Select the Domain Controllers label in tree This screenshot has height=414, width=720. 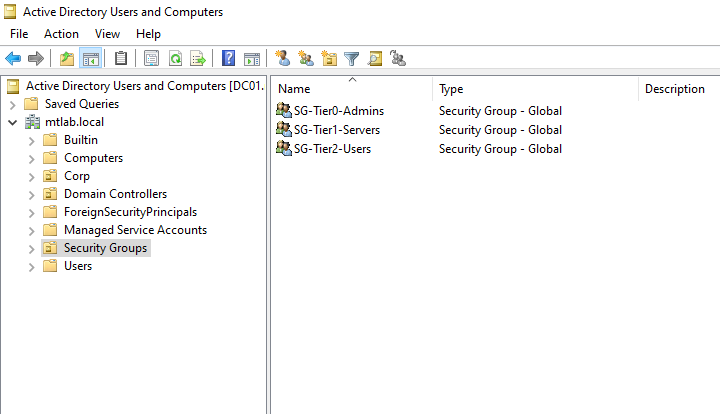[x=115, y=194]
